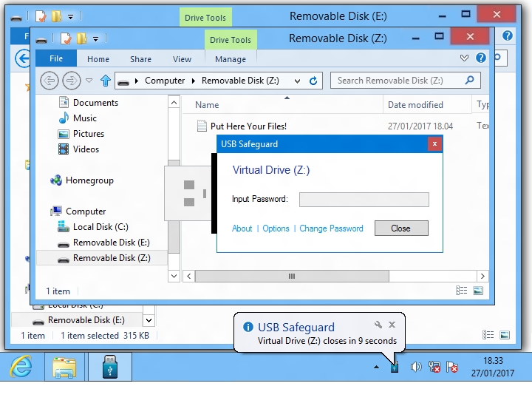This screenshot has height=403, width=532.
Task: Show hidden tray icons
Action: click(376, 367)
